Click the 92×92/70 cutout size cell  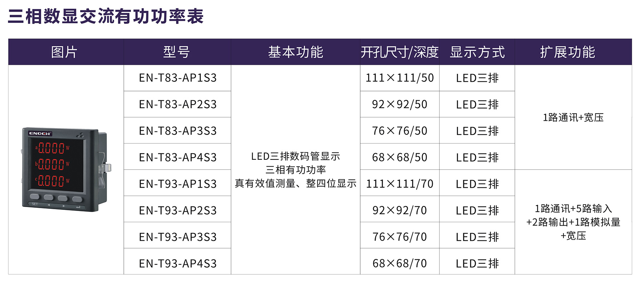coord(399,211)
